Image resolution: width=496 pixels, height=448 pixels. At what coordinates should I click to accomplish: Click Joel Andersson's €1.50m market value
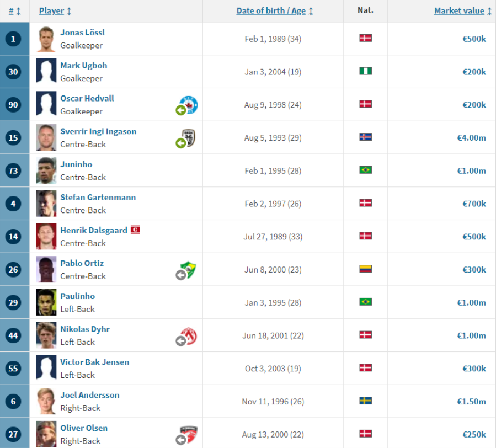(471, 401)
